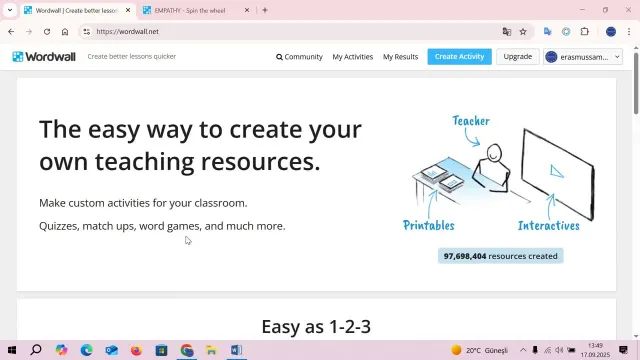This screenshot has height=360, width=640.
Task: Open the tab search dropdown arrow
Action: tap(10, 10)
